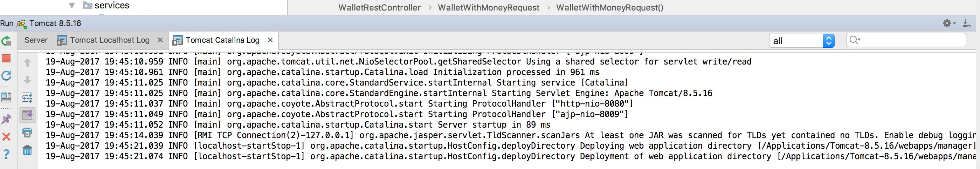Click WalletRestController in the breadcrumb
The image size is (980, 169).
coord(379,8)
